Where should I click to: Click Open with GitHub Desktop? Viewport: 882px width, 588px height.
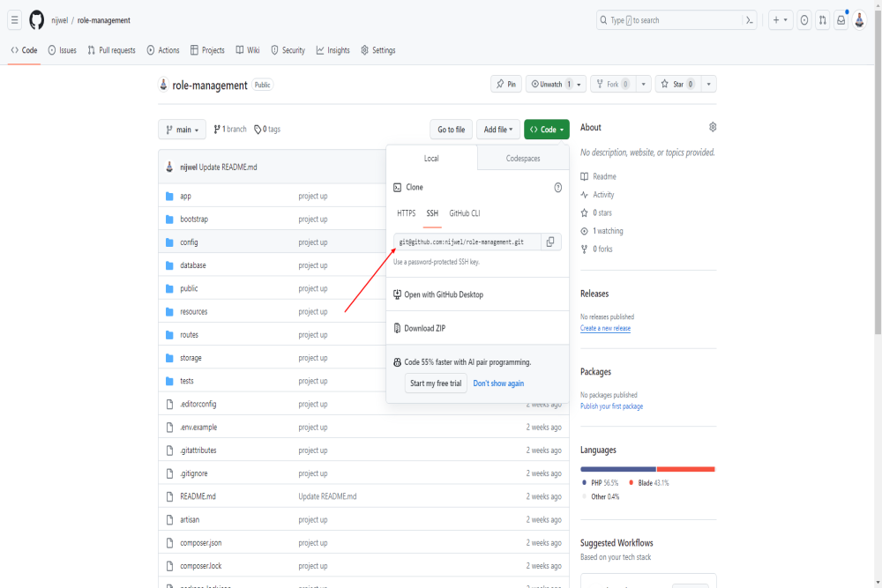[444, 294]
